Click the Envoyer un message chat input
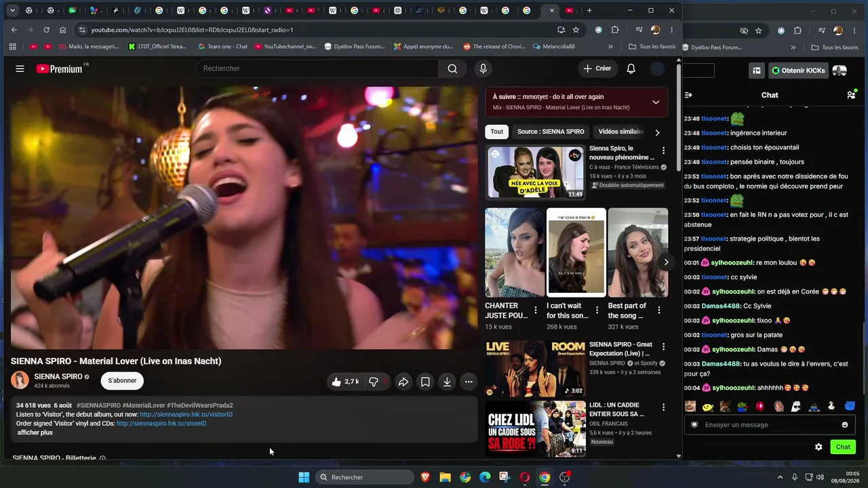The width and height of the screenshot is (868, 488). point(769,425)
